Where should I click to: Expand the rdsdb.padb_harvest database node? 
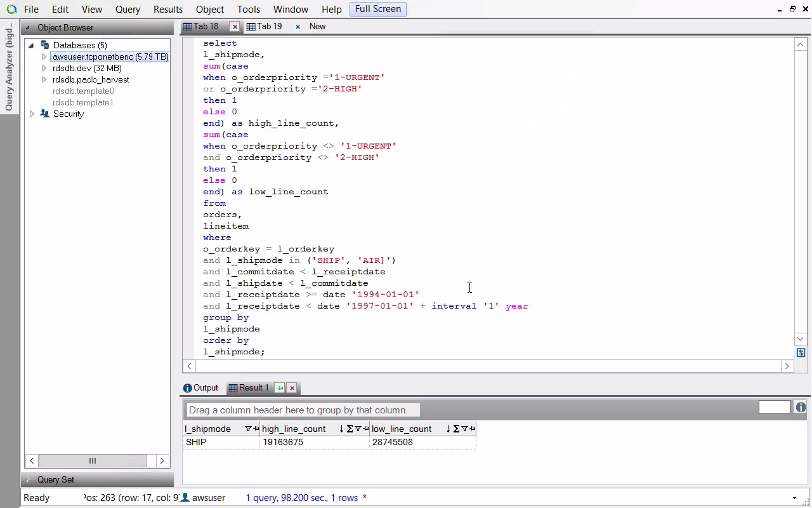(x=44, y=79)
